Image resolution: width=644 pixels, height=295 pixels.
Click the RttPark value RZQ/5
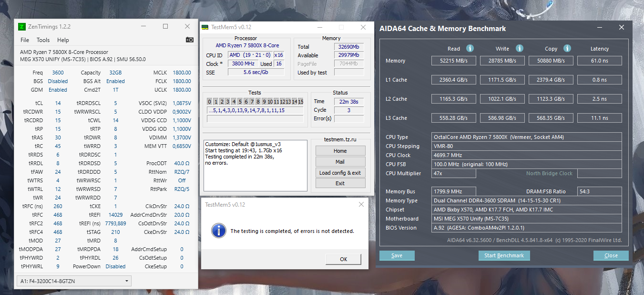182,189
